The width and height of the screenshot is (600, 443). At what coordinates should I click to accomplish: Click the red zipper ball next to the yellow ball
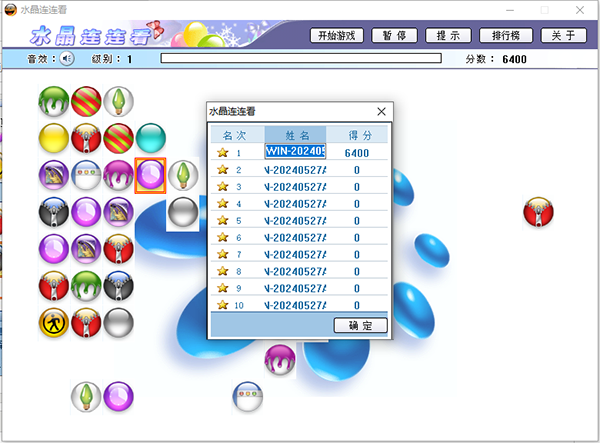coord(86,138)
